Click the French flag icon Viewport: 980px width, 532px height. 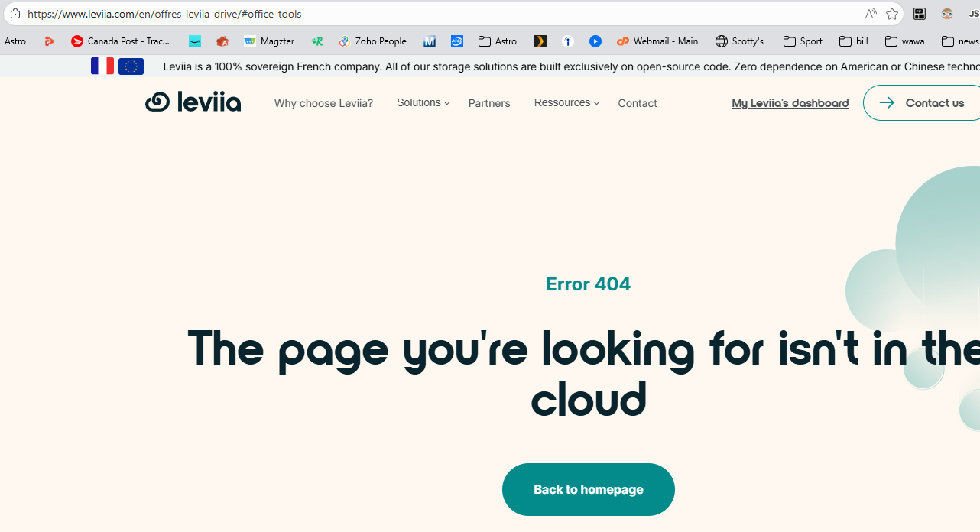[x=102, y=66]
